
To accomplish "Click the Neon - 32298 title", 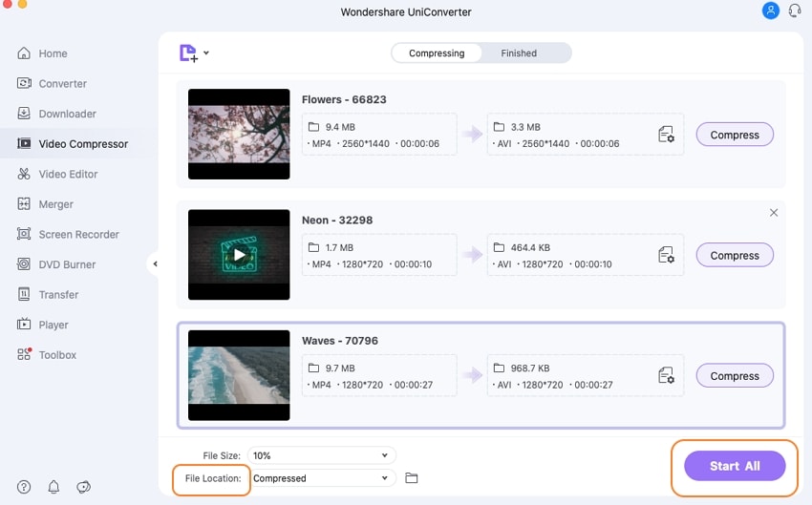I will point(337,220).
